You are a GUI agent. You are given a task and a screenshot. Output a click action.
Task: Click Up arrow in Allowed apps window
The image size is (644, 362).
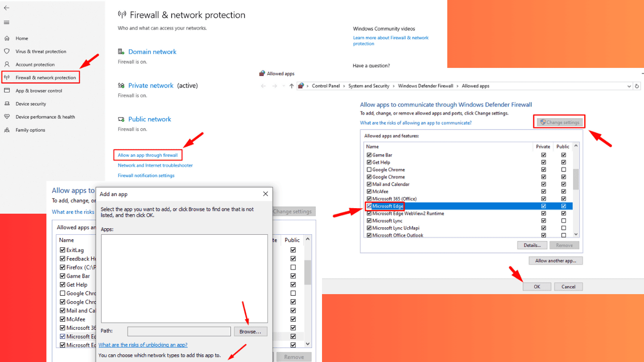pyautogui.click(x=291, y=86)
